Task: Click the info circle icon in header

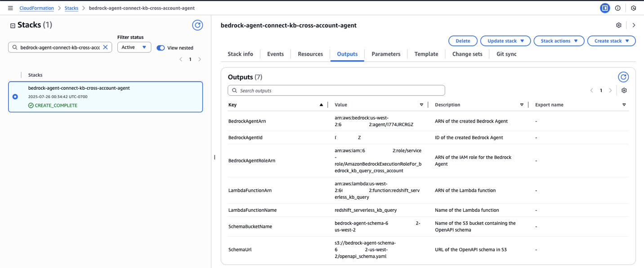Action: (618, 8)
